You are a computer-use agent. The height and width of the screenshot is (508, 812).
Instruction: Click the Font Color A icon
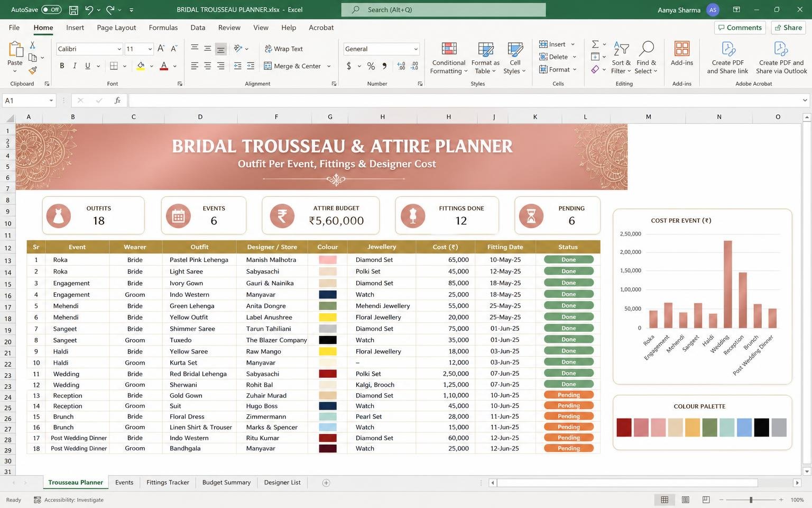(164, 66)
